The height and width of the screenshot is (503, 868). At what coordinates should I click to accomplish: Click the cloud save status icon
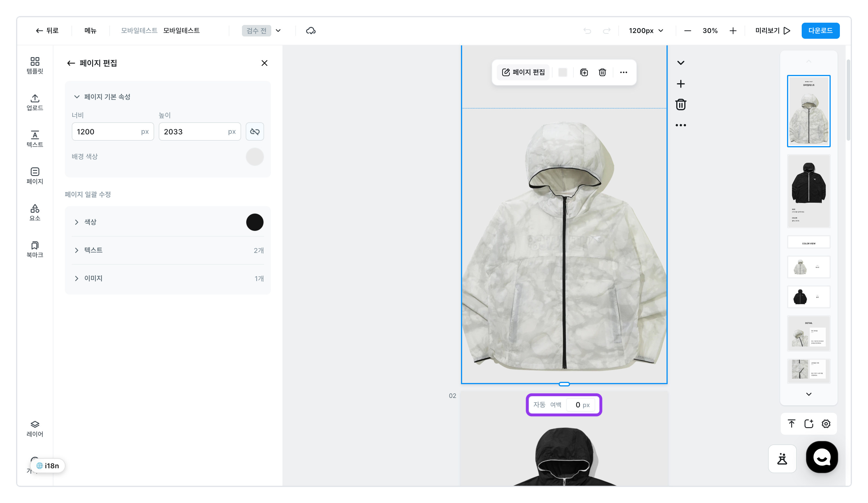[x=311, y=31]
